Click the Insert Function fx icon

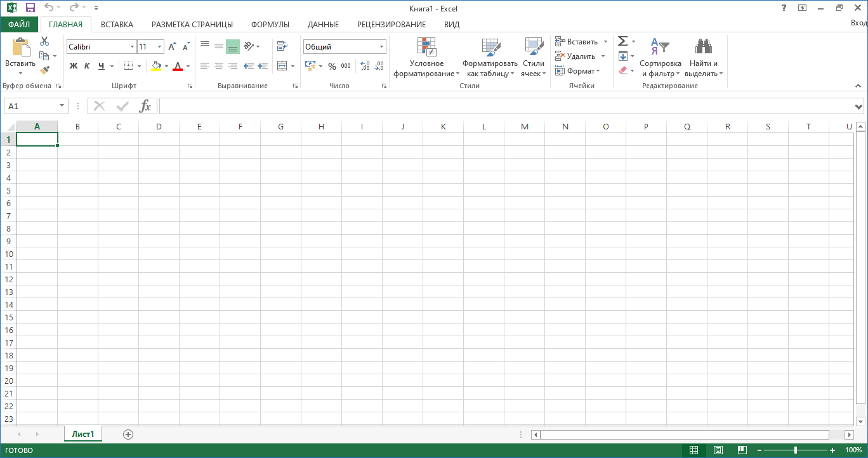(x=145, y=106)
